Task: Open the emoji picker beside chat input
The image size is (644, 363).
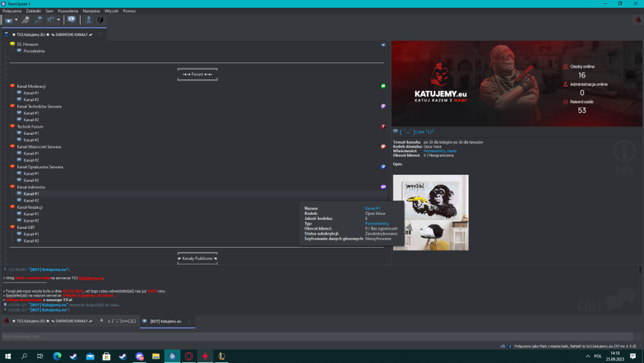Action: click(x=638, y=337)
